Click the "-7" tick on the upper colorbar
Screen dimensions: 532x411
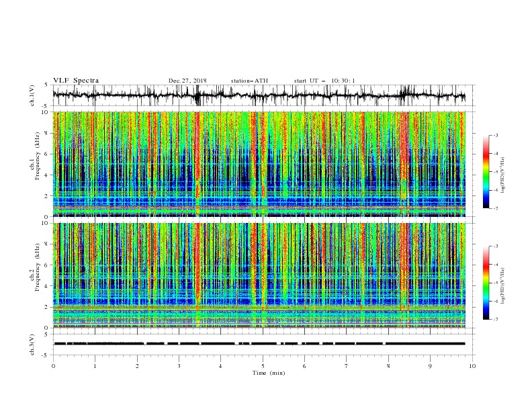tap(496, 208)
